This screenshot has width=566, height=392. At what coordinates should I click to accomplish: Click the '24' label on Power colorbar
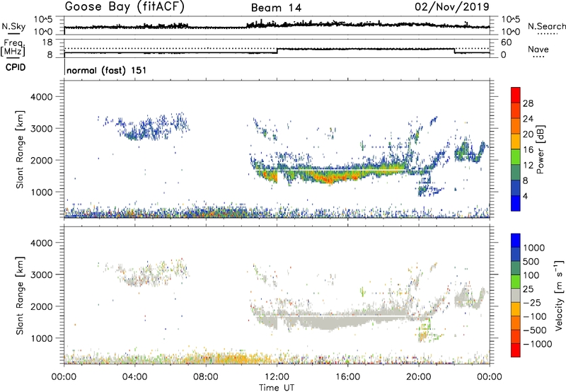tap(528, 119)
